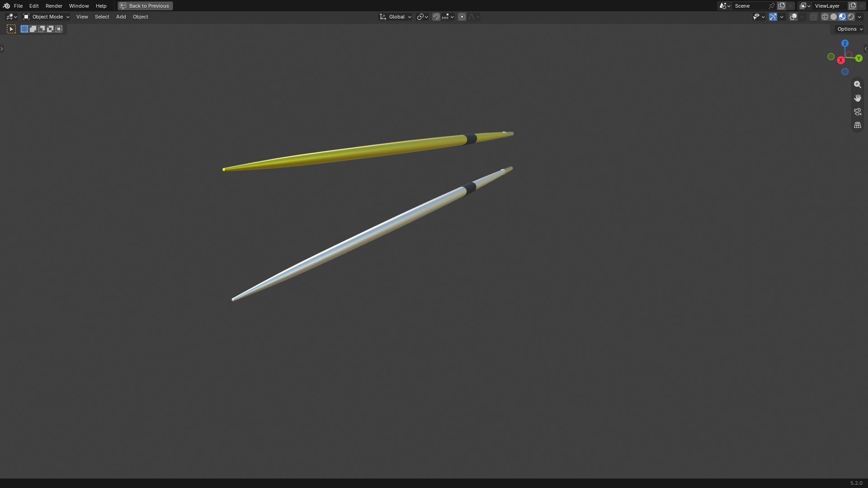Image resolution: width=868 pixels, height=488 pixels.
Task: Choose the 'set new selection' mode icon
Action: pyautogui.click(x=24, y=29)
